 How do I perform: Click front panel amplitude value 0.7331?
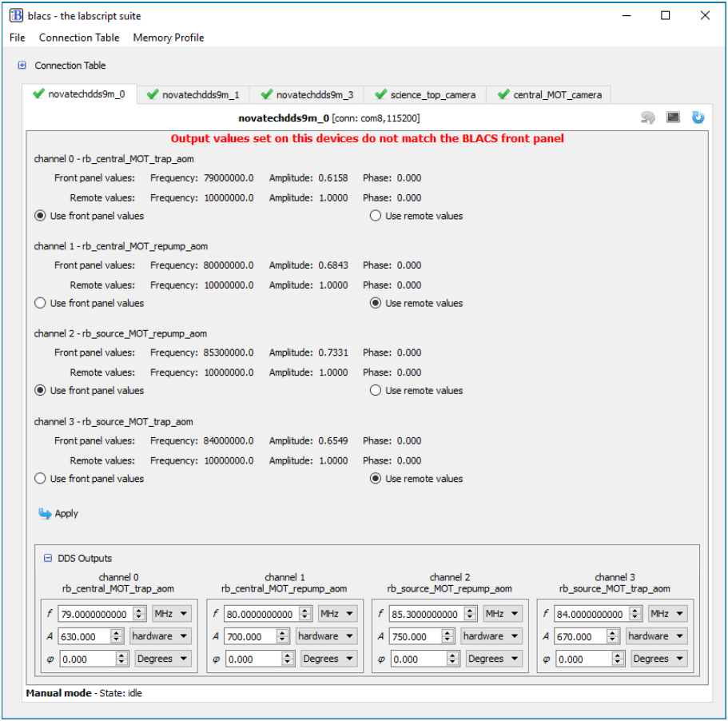[333, 353]
